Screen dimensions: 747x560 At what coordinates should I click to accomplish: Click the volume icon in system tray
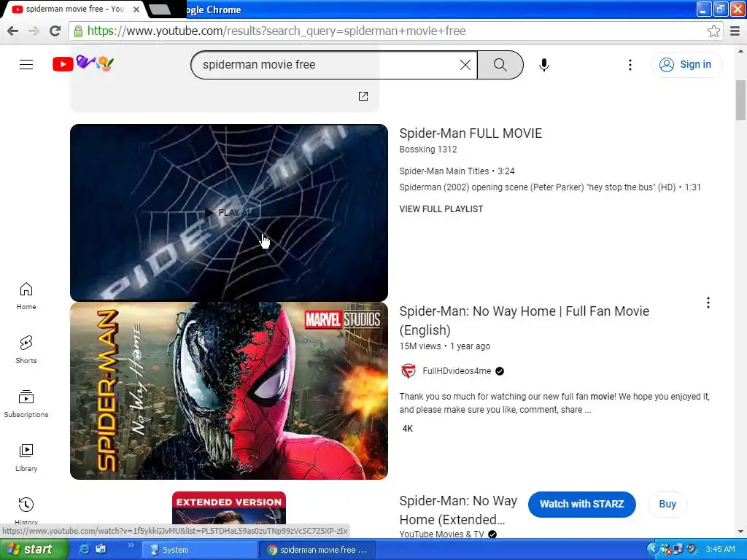point(692,550)
